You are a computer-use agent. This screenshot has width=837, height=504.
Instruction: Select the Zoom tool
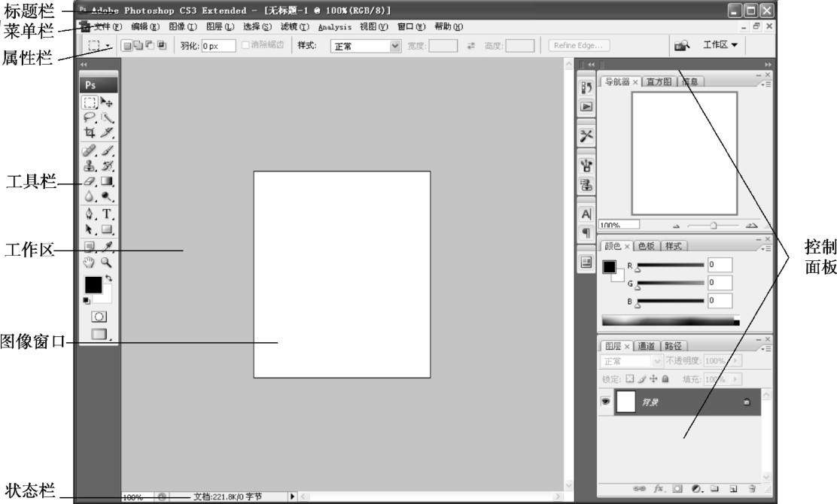click(107, 263)
